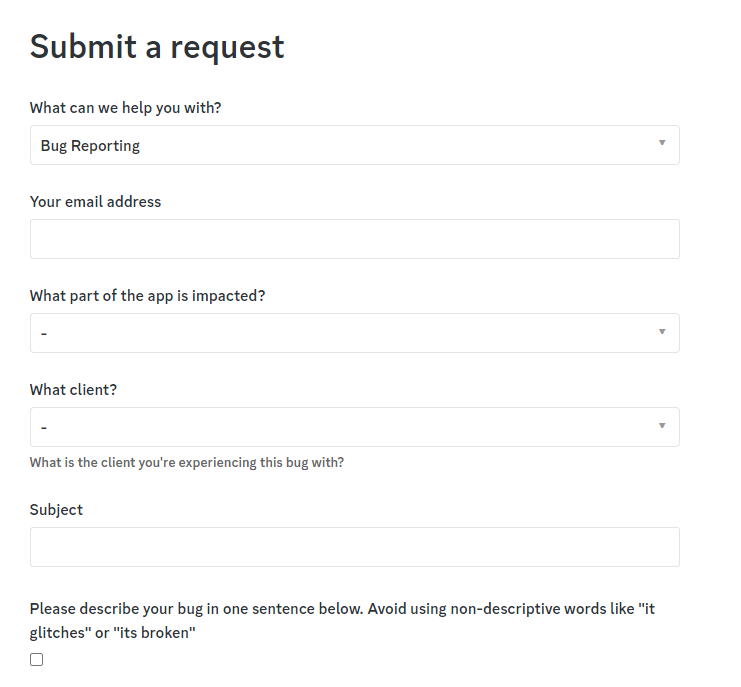
Task: Click the "Your email address" label
Action: [95, 202]
